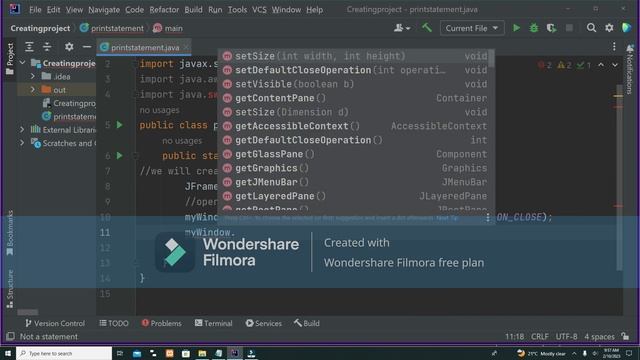
Task: Collapse the Creatingproject root folder
Action: tap(22, 63)
